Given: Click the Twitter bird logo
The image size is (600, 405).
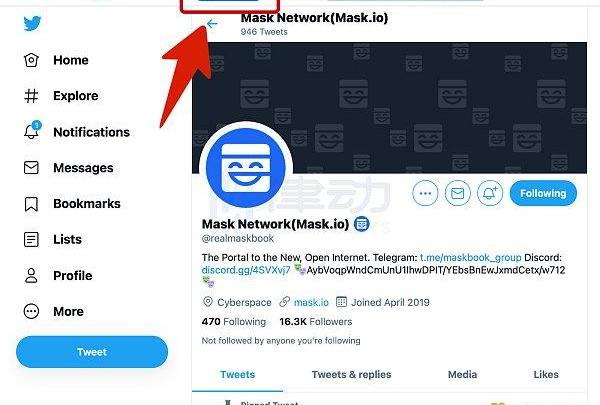Looking at the screenshot, I should (x=33, y=25).
